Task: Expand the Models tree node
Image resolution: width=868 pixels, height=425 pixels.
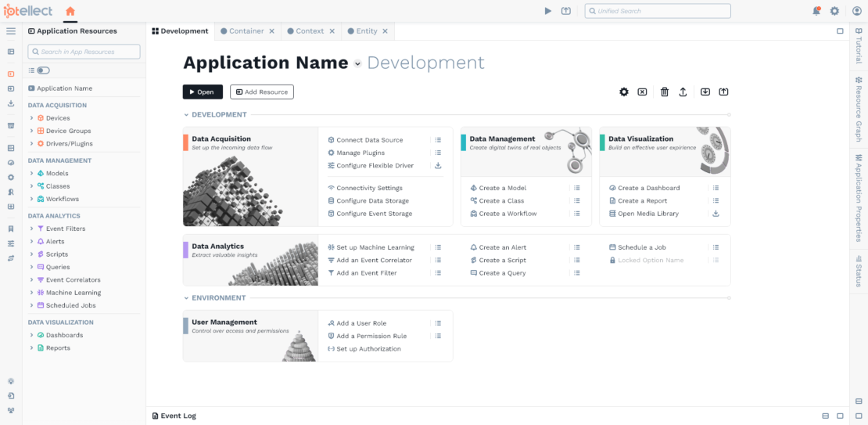Action: [x=31, y=174]
